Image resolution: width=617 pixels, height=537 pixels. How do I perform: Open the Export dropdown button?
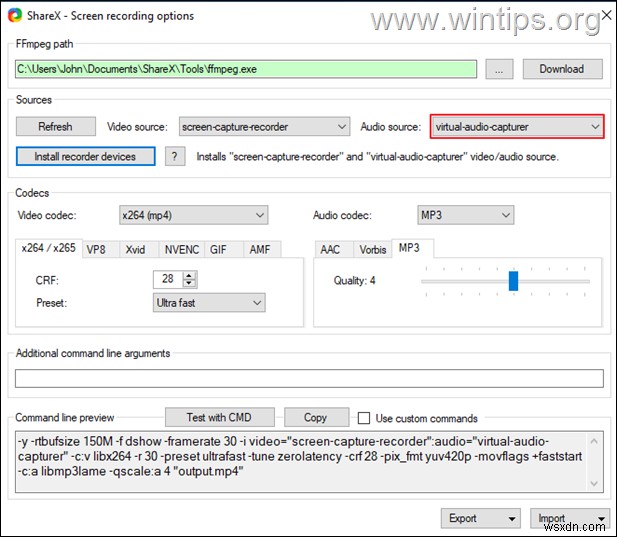pos(480,519)
